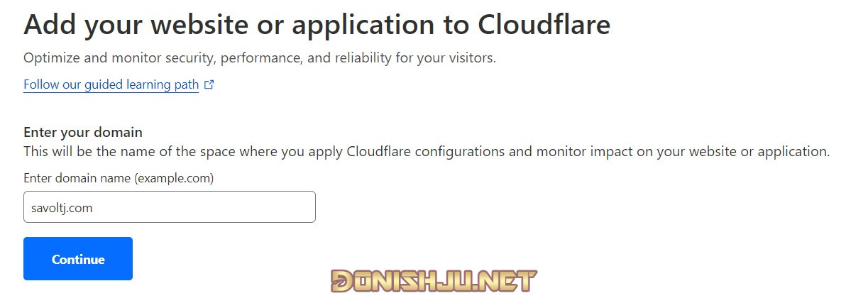Click the 'This will be the name' description
The image size is (868, 303).
[427, 152]
